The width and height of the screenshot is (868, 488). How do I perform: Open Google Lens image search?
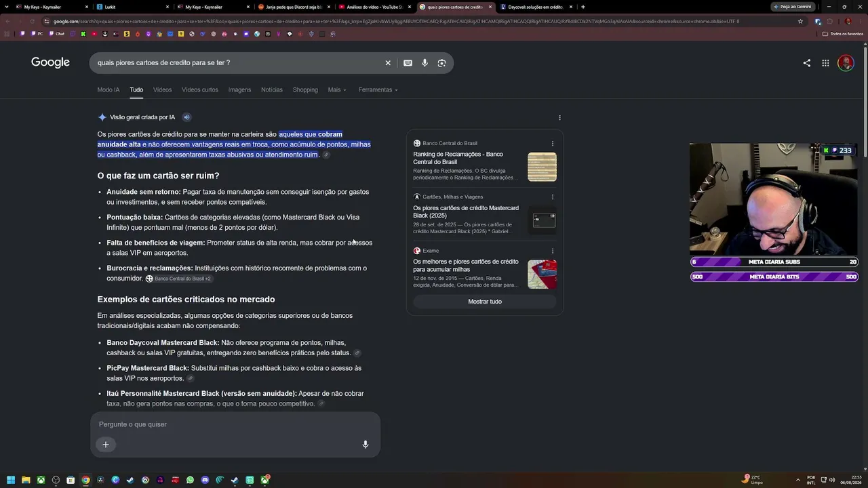point(441,63)
